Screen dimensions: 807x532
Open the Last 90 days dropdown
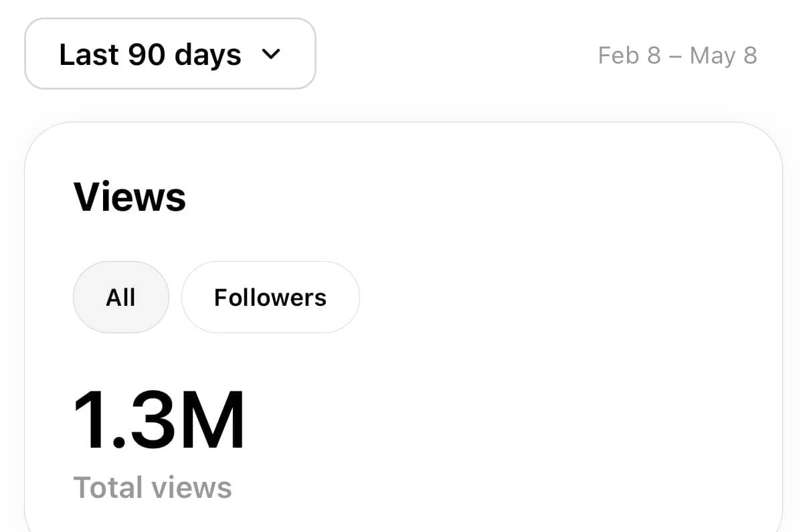[170, 54]
